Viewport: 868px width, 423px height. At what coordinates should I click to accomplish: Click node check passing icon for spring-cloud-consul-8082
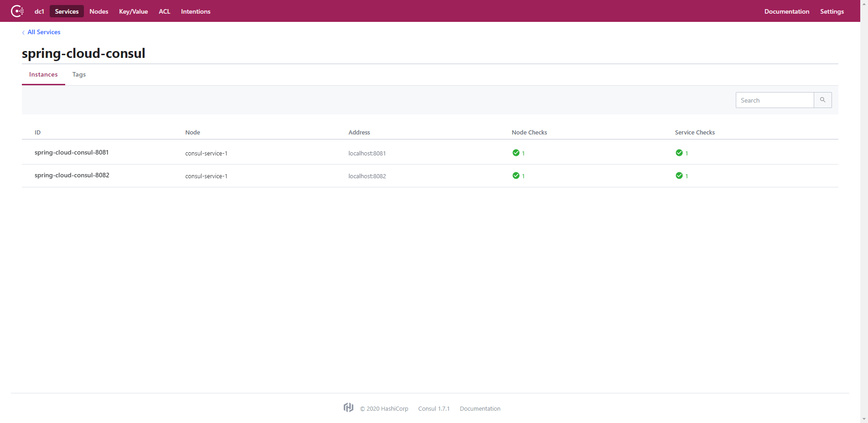coord(516,175)
